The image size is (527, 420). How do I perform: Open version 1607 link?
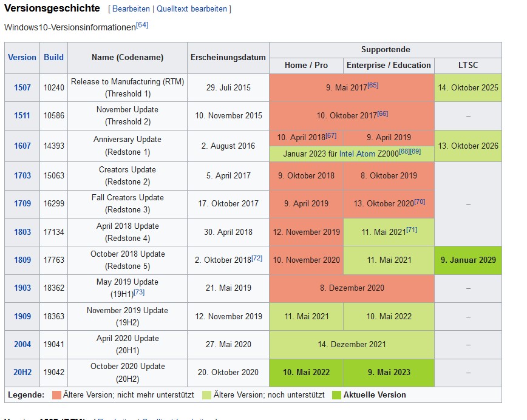coord(22,146)
